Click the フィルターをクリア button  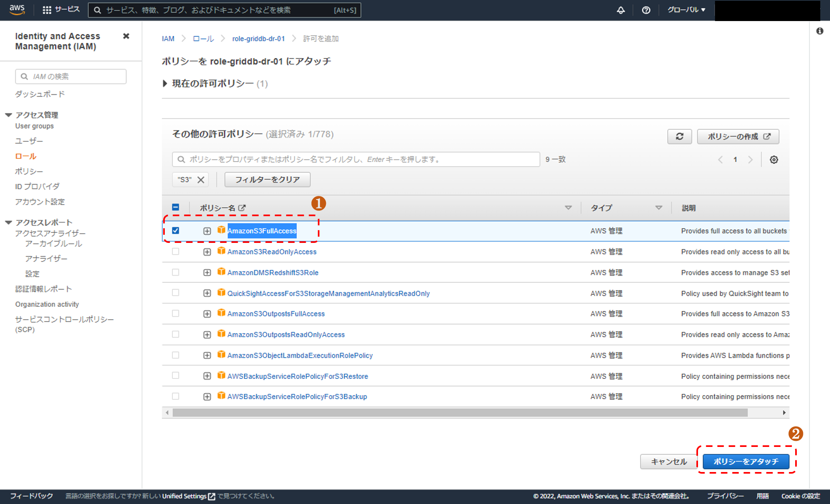coord(267,179)
